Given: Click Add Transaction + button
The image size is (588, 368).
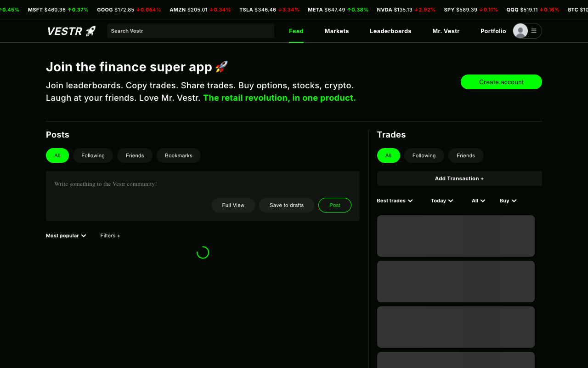Looking at the screenshot, I should tap(459, 178).
